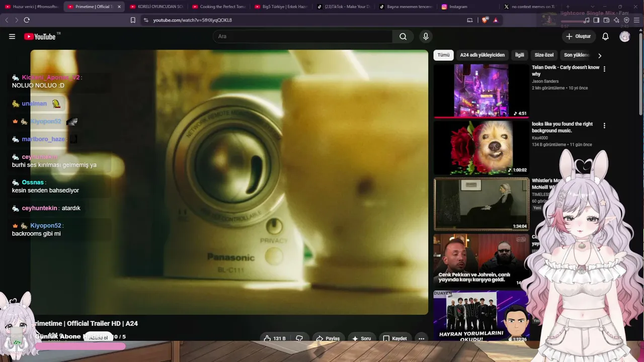644x362 pixels.
Task: Open Leo AI sparkle icon
Action: 616,20
